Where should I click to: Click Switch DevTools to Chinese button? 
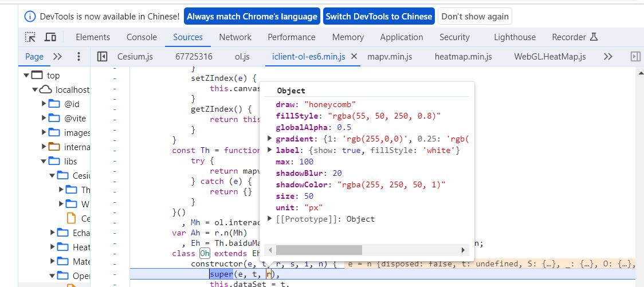point(379,17)
